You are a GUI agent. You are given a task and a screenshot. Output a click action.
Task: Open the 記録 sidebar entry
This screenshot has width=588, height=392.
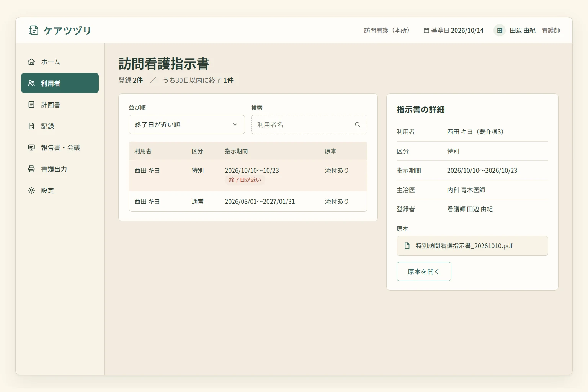coord(60,126)
